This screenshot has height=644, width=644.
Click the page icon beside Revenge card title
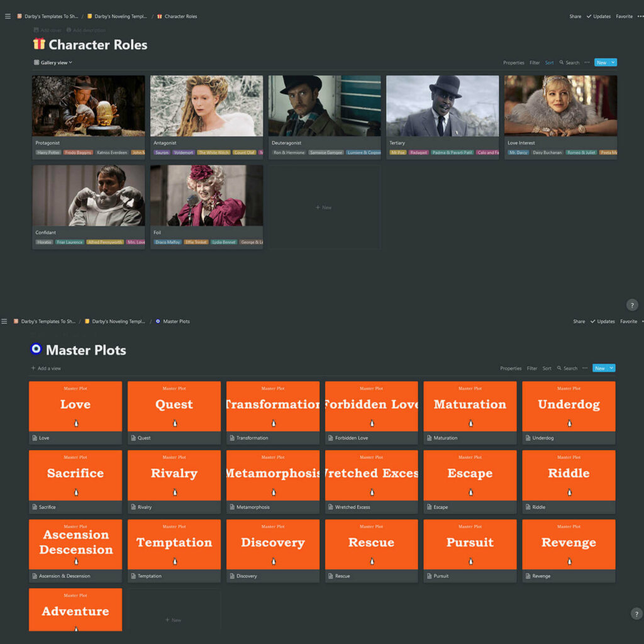click(x=528, y=576)
